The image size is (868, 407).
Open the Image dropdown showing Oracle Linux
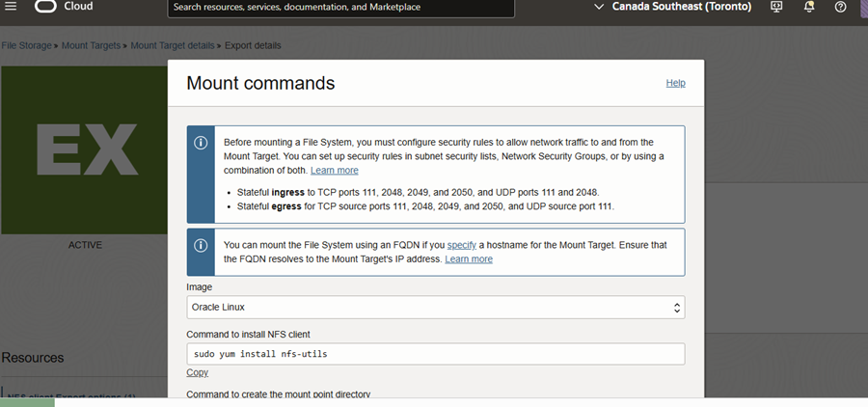pyautogui.click(x=435, y=308)
